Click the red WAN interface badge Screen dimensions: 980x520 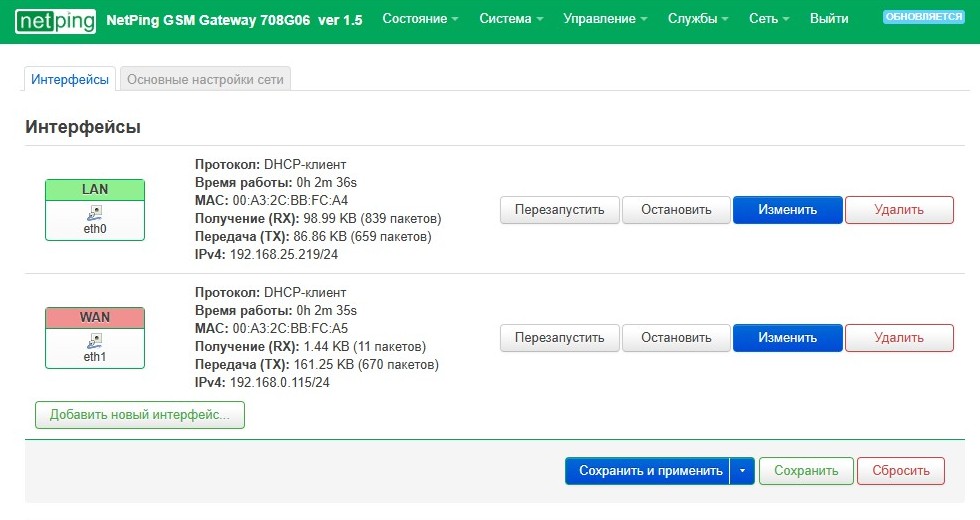point(95,317)
